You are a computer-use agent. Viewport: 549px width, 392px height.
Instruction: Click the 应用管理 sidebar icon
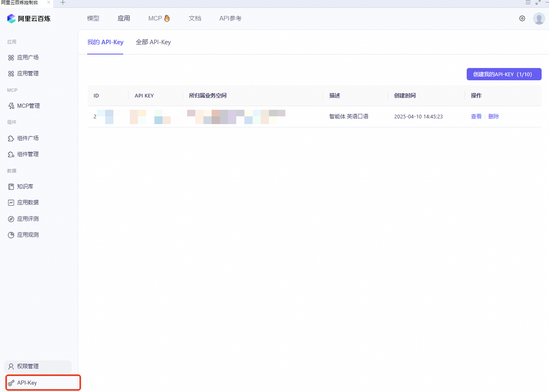pos(11,74)
